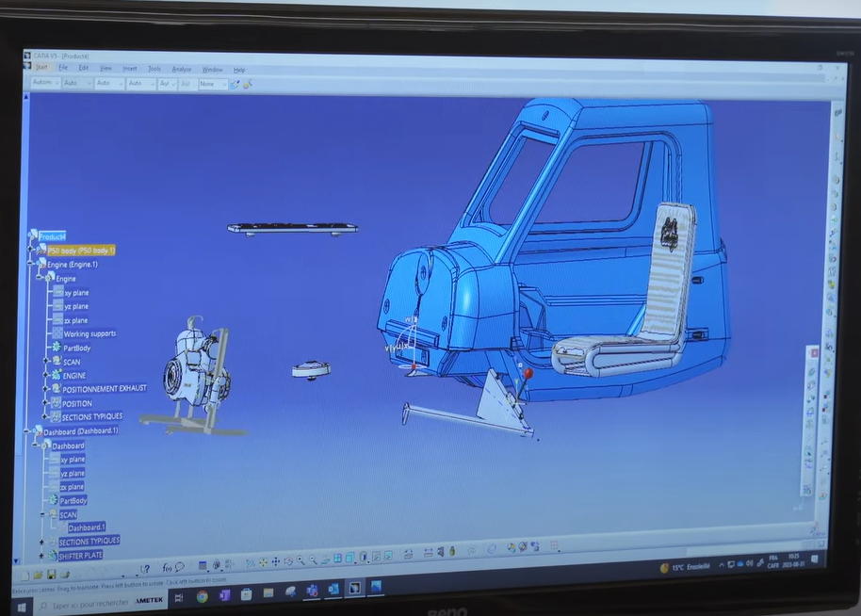Screen dimensions: 861x616
Task: Click the SHIFTER PLATE node
Action: [x=81, y=554]
